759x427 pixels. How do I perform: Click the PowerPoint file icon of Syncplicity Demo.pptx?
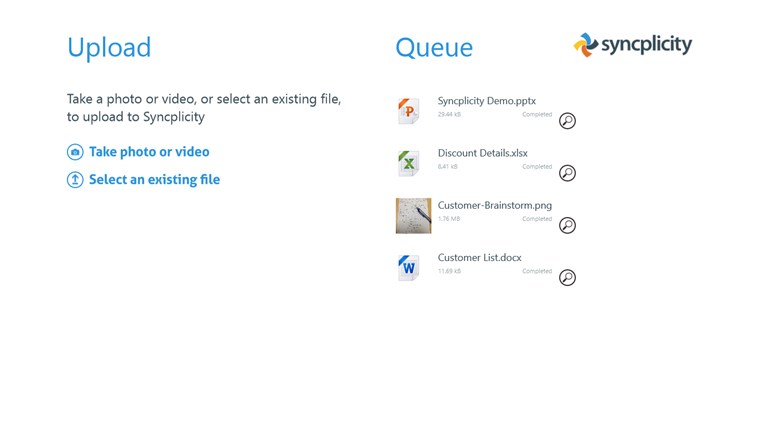pos(409,111)
